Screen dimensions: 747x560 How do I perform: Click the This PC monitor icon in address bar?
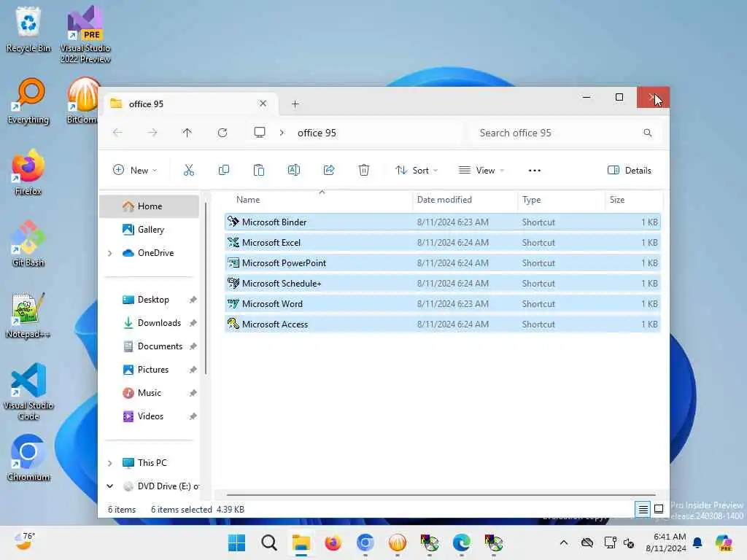(260, 133)
